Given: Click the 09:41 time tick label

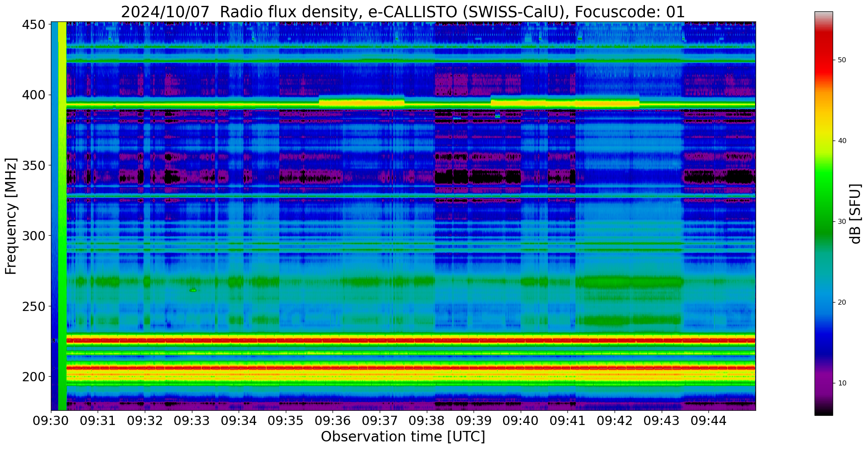Looking at the screenshot, I should tap(567, 420).
